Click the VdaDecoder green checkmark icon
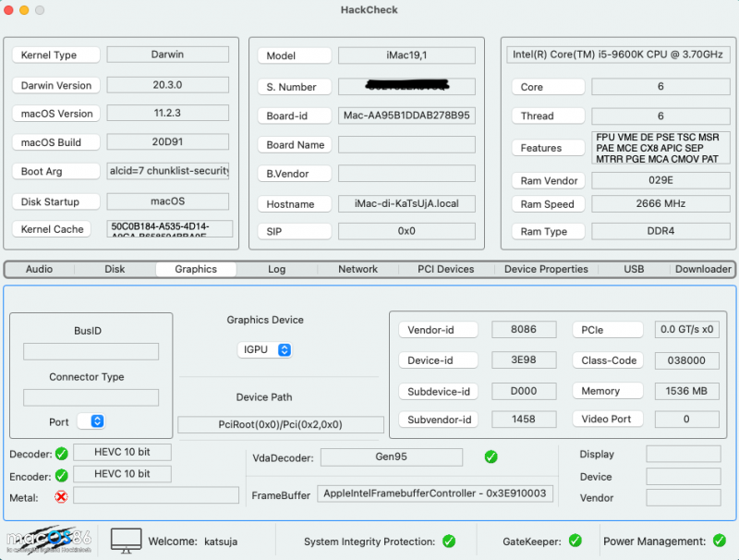The height and width of the screenshot is (560, 739). coord(491,457)
